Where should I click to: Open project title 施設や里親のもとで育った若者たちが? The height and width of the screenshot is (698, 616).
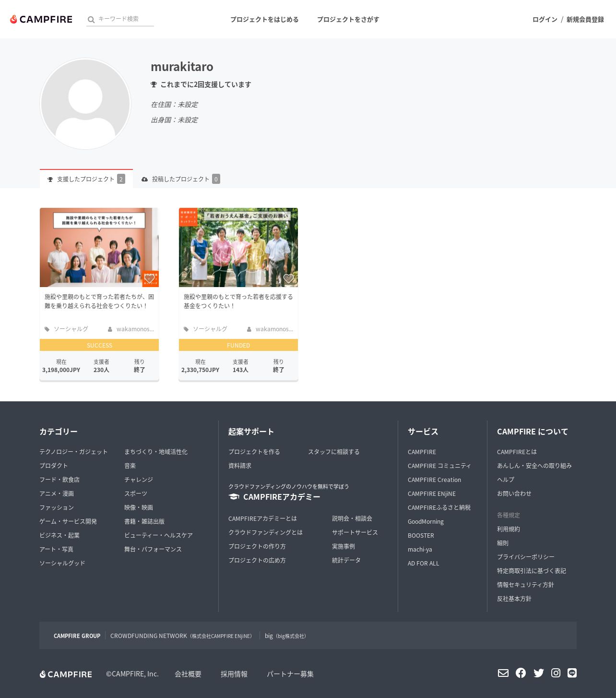pyautogui.click(x=99, y=301)
